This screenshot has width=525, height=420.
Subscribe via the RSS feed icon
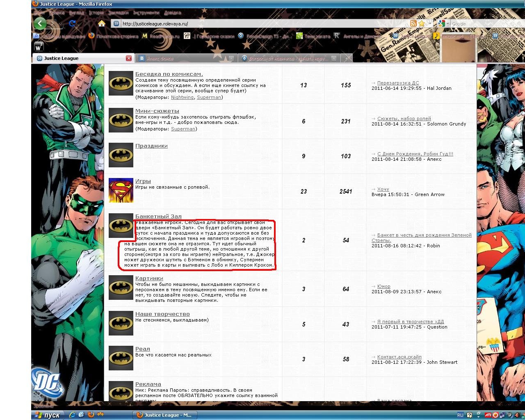pyautogui.click(x=413, y=23)
